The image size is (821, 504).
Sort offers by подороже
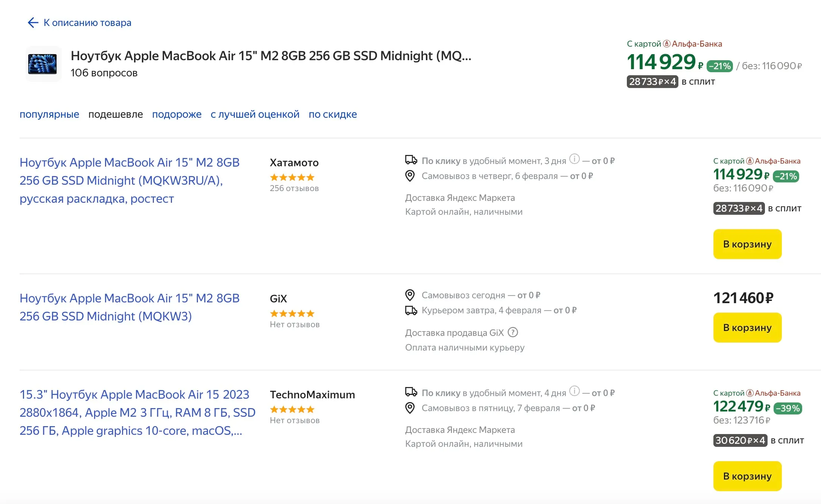coord(176,114)
